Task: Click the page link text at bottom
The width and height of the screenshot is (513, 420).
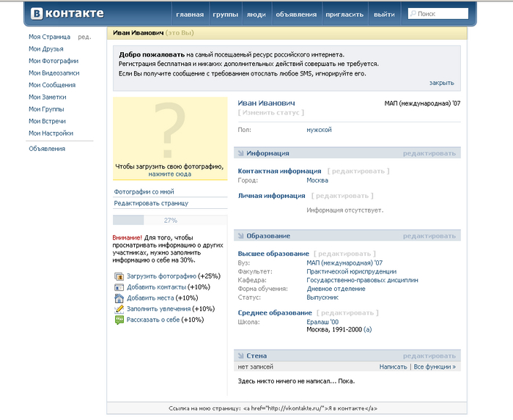Action: coord(273,408)
